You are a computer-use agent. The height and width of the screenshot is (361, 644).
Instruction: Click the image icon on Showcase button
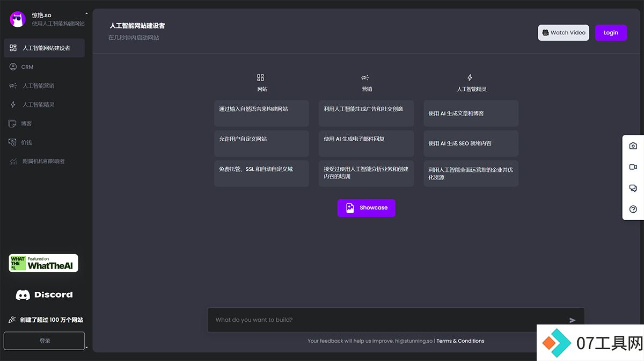click(350, 208)
